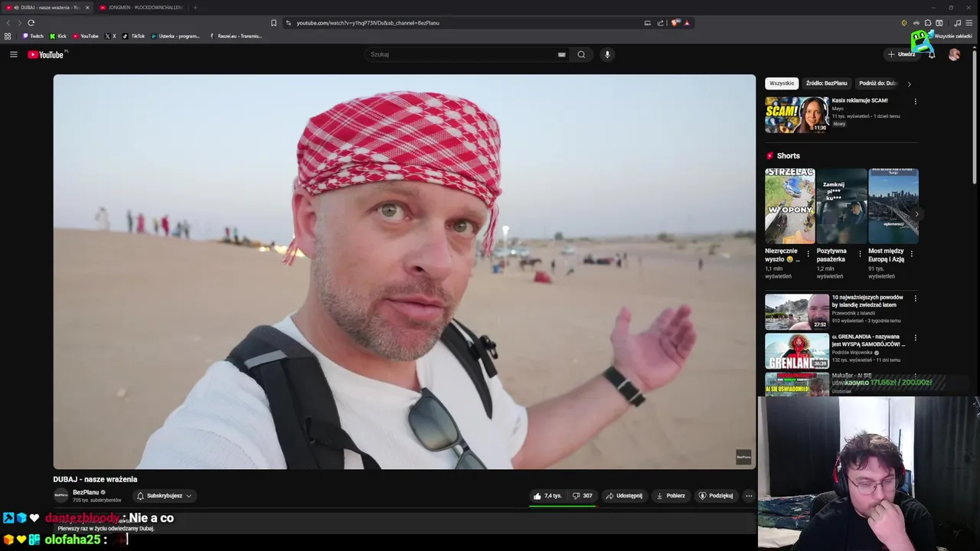Open the 'Most między Europą i Azją' short thumbnail
Viewport: 980px width, 551px height.
coord(893,206)
